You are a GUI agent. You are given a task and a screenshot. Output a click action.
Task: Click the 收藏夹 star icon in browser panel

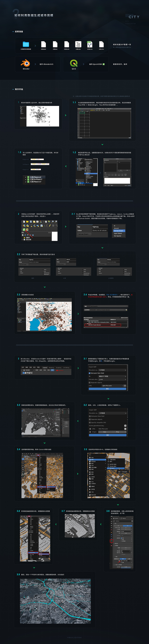coord(24,237)
